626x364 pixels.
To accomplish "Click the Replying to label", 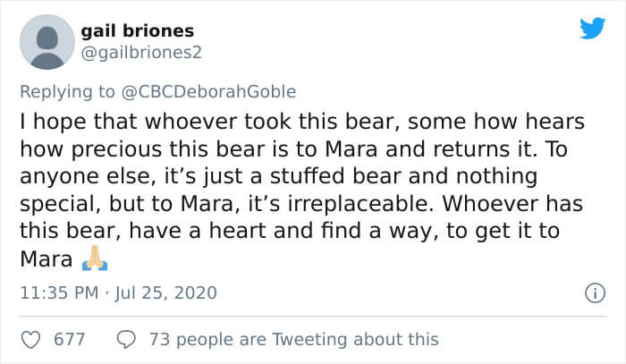I will [x=67, y=92].
